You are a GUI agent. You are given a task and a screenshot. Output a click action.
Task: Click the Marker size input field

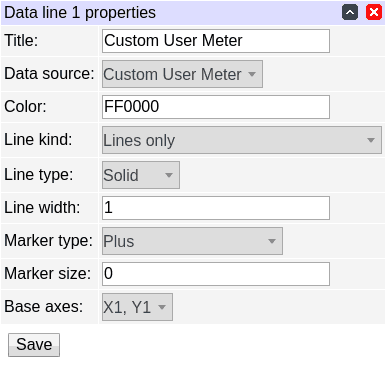coord(216,274)
